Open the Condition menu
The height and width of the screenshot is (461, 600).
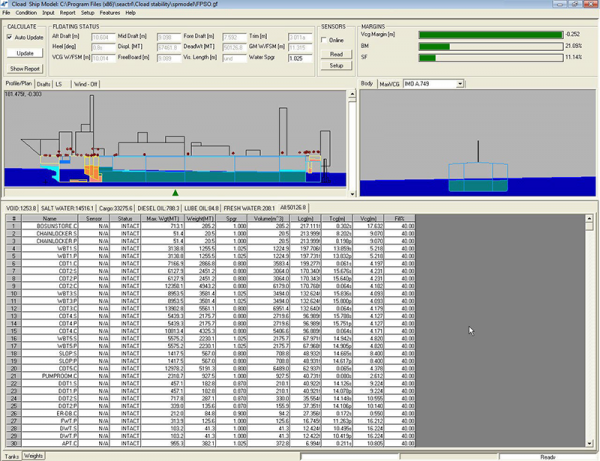click(27, 13)
